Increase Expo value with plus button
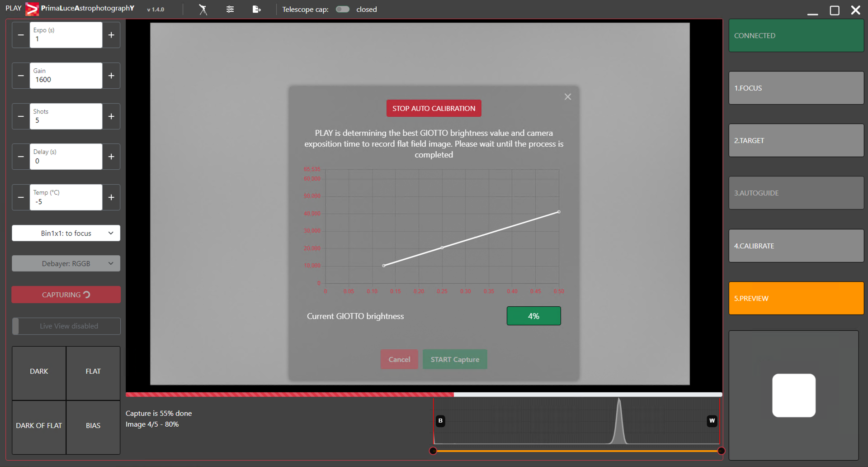The height and width of the screenshot is (467, 868). 111,35
